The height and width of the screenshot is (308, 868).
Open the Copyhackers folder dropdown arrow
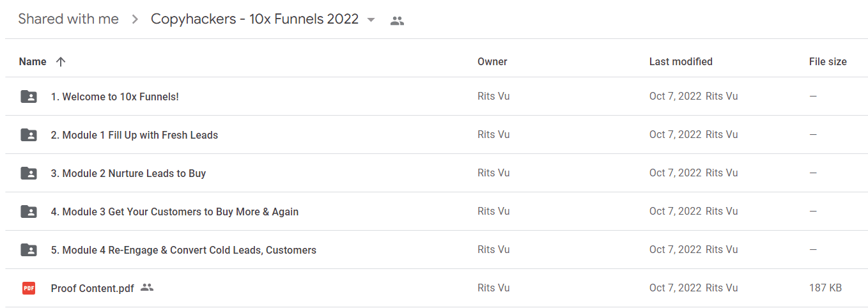click(x=371, y=20)
